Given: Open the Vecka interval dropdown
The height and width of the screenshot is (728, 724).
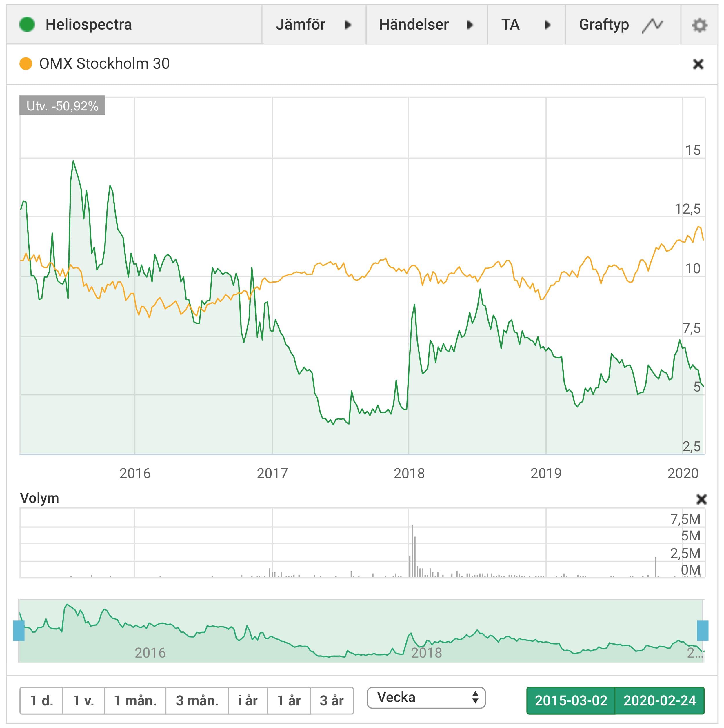Looking at the screenshot, I should 426,698.
